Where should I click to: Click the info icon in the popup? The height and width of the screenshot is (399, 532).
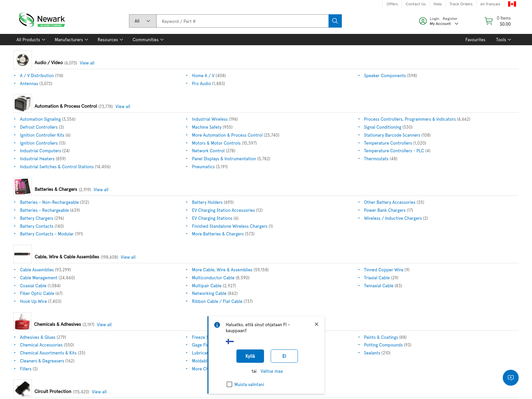coord(217,325)
